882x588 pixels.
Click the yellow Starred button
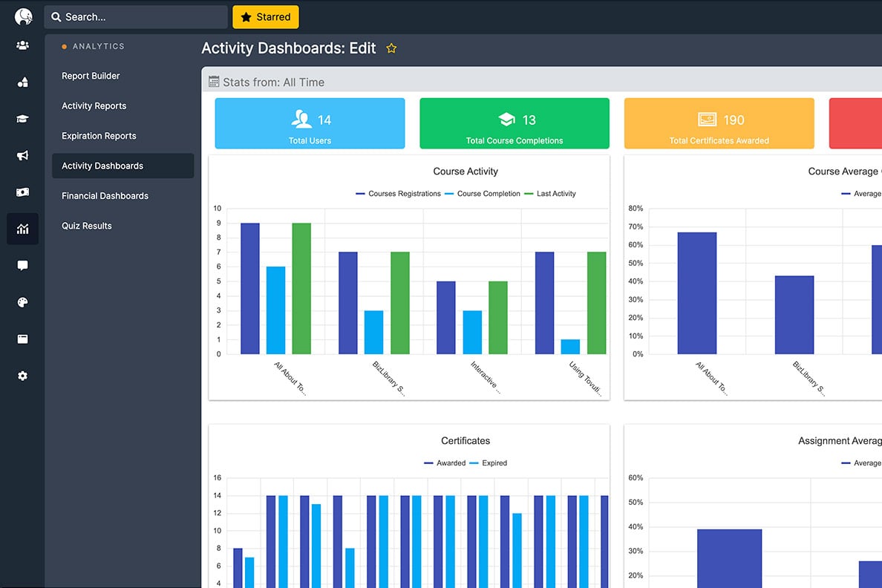pos(265,16)
